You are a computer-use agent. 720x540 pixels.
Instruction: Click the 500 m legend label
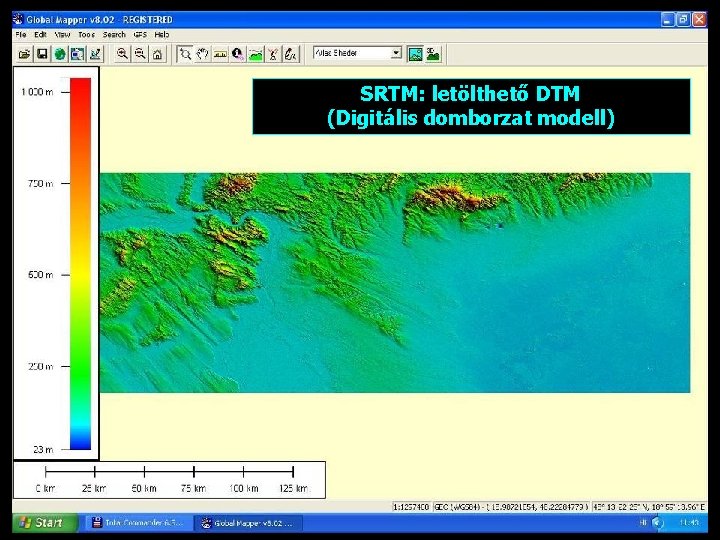click(40, 275)
